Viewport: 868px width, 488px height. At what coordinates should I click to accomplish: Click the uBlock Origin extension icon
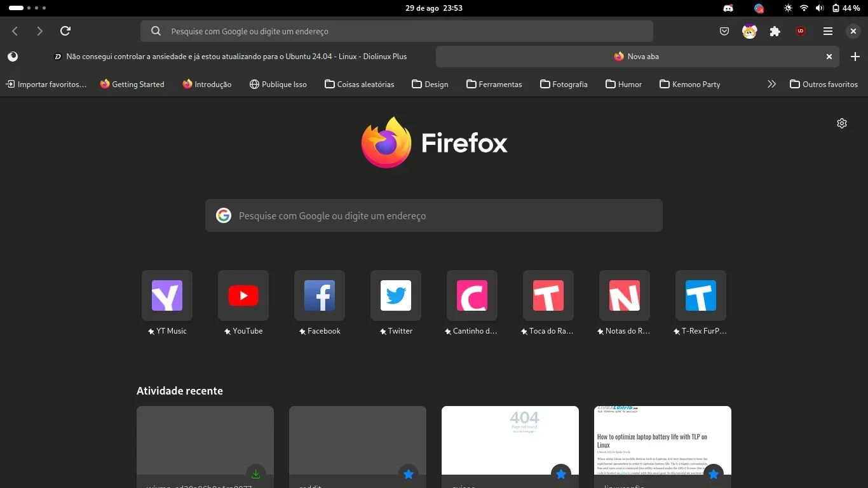click(801, 31)
